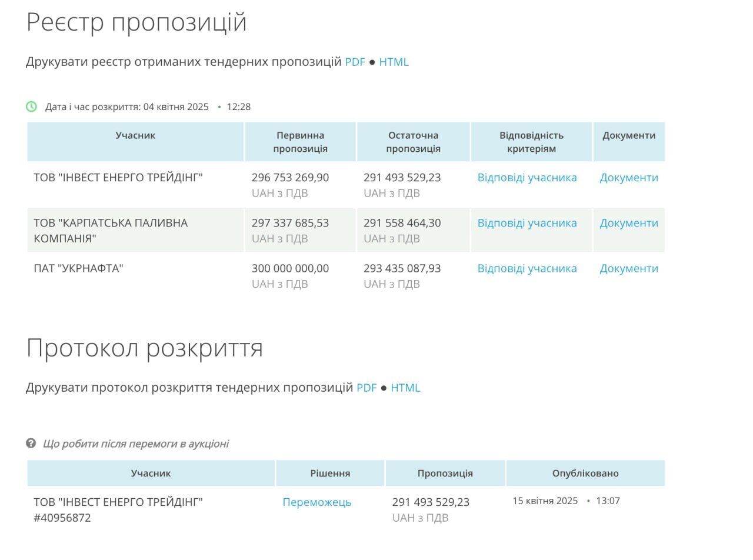
Task: Open PDF of the received proposals register
Action: (355, 62)
